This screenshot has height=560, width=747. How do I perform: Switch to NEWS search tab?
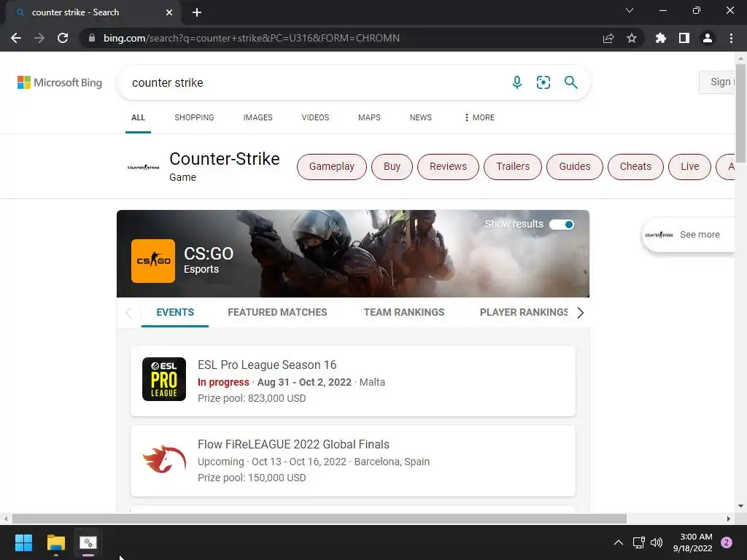tap(421, 117)
